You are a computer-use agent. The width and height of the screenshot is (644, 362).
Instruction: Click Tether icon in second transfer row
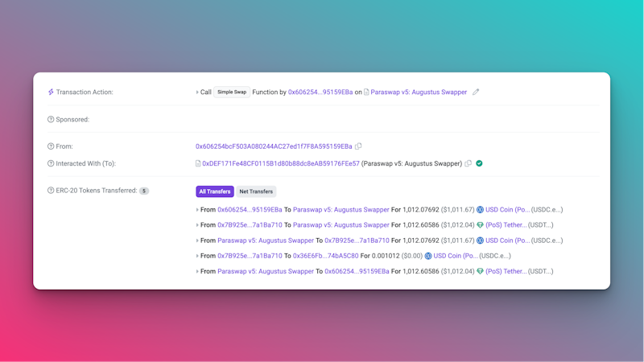[x=480, y=225]
